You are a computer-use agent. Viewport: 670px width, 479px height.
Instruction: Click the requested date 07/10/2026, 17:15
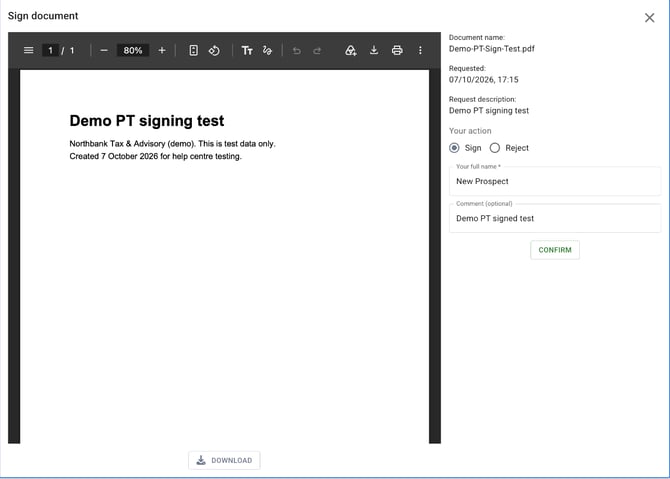(x=483, y=79)
